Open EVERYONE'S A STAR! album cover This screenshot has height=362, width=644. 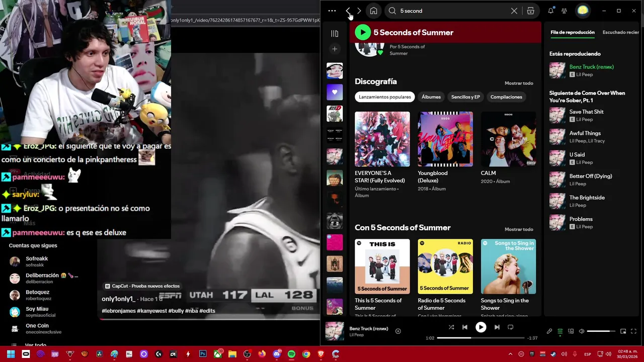382,139
